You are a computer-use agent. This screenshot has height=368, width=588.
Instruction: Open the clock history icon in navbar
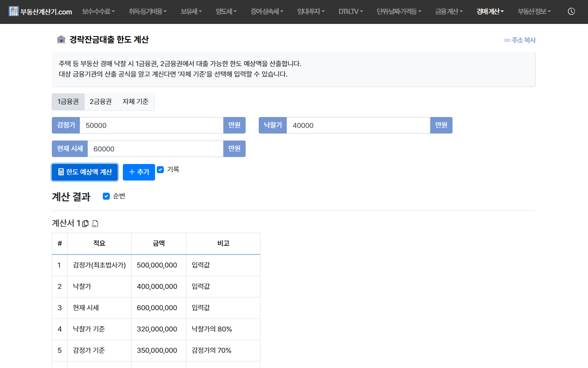point(571,12)
